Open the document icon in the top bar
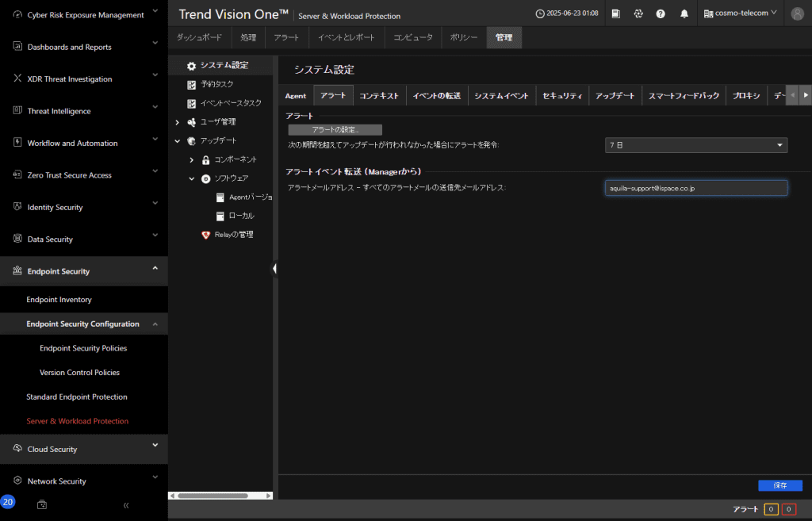812x521 pixels. tap(615, 13)
